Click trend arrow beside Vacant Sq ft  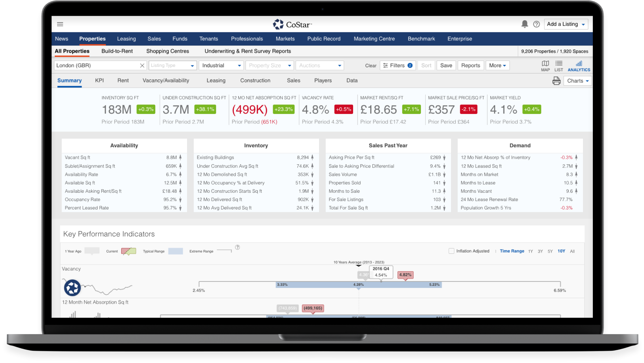coord(180,158)
